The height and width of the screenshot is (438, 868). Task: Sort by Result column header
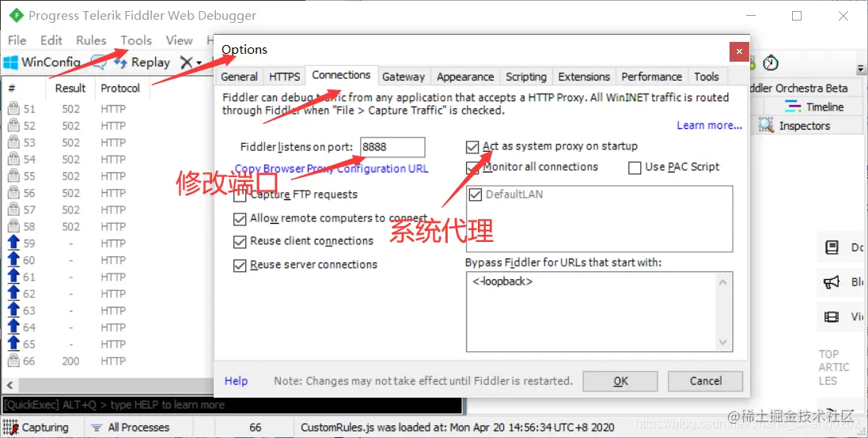coord(70,88)
